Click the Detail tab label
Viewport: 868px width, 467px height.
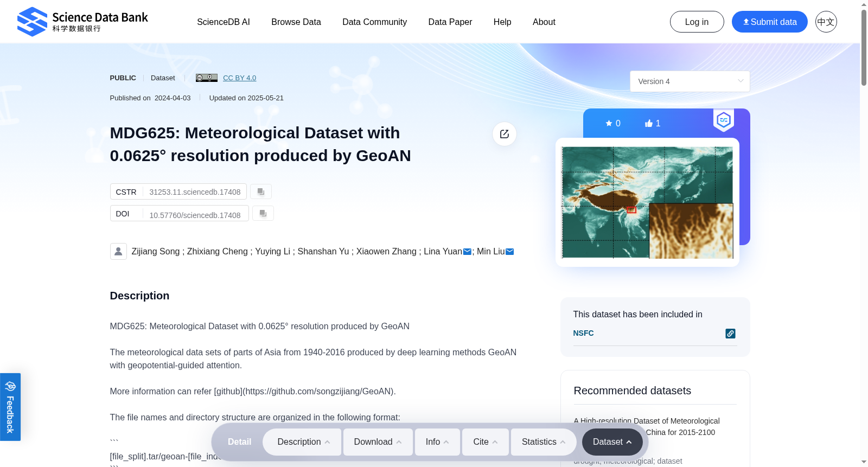[239, 442]
